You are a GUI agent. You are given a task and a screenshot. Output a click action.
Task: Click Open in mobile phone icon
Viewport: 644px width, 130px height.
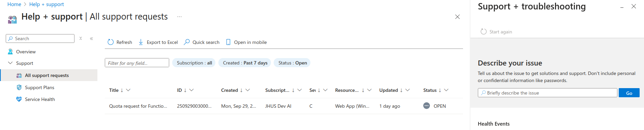click(228, 42)
